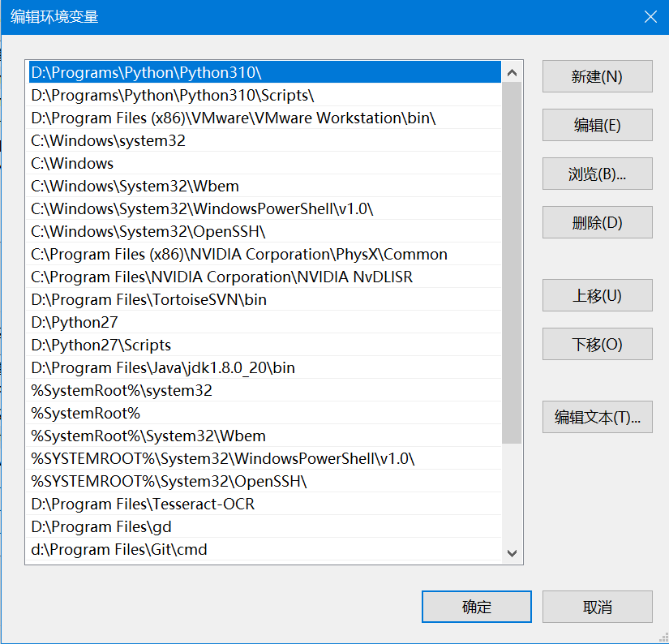The image size is (669, 644).
Task: Move the entry up with 上移(U)
Action: click(597, 295)
